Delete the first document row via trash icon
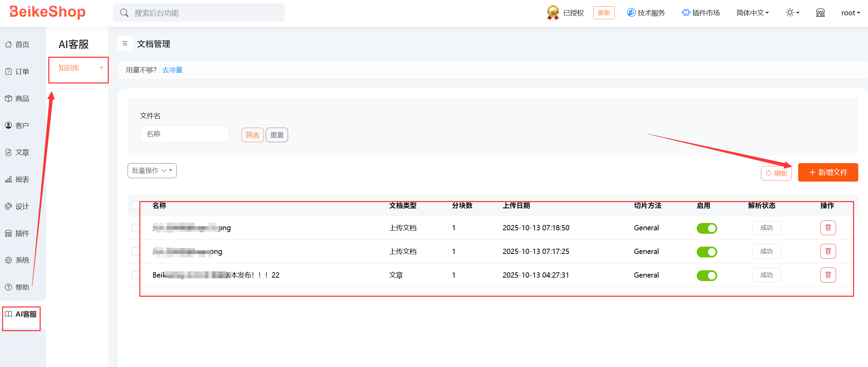Image resolution: width=868 pixels, height=367 pixels. click(828, 228)
